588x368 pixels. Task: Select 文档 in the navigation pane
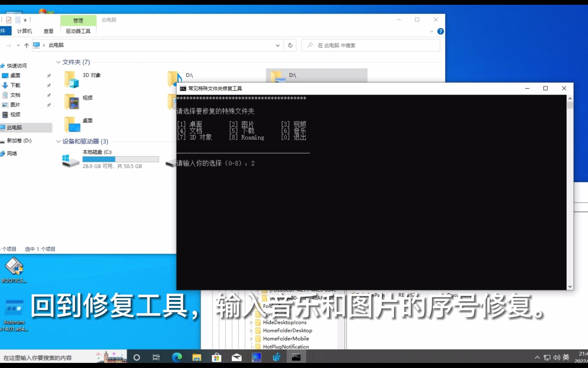[x=15, y=95]
